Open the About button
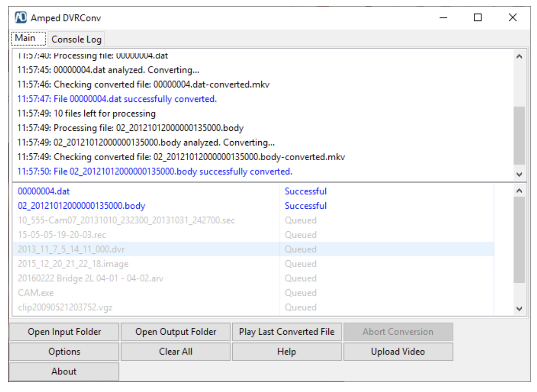Screen dimensions: 537x392 (x=64, y=371)
